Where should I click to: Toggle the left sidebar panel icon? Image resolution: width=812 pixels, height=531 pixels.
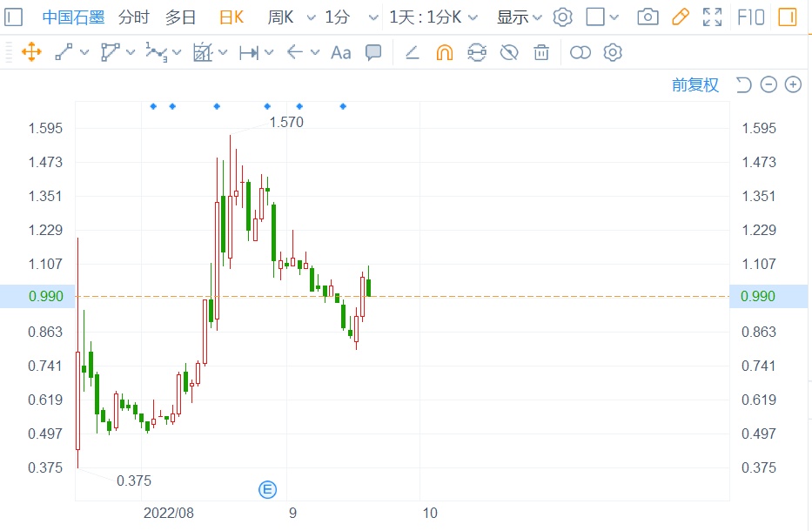tap(13, 17)
